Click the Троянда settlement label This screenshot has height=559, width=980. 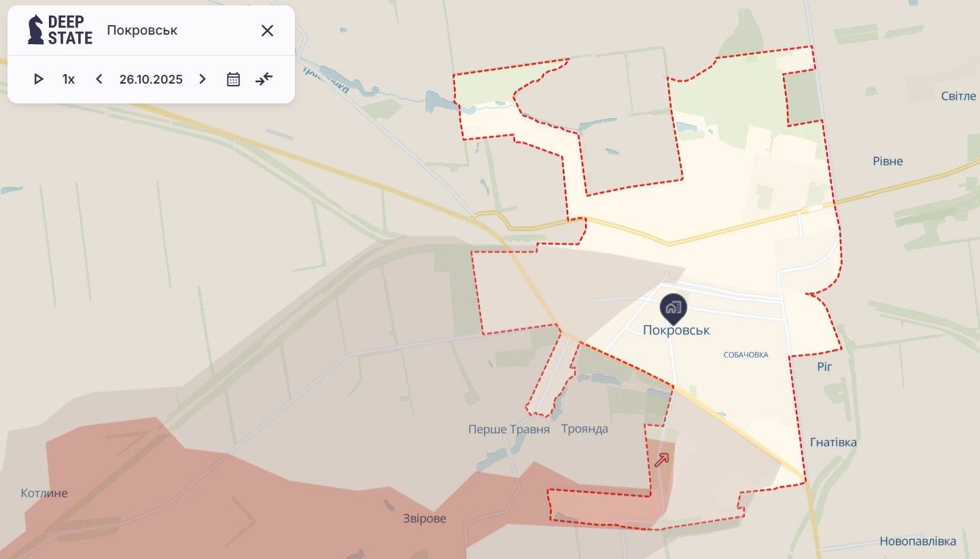click(x=584, y=429)
